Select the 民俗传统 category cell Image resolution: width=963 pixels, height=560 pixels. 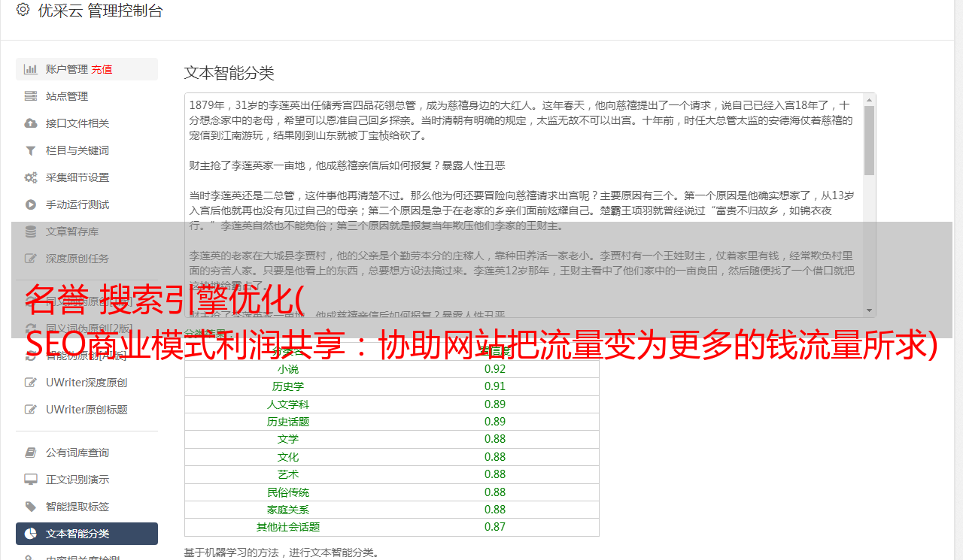287,492
